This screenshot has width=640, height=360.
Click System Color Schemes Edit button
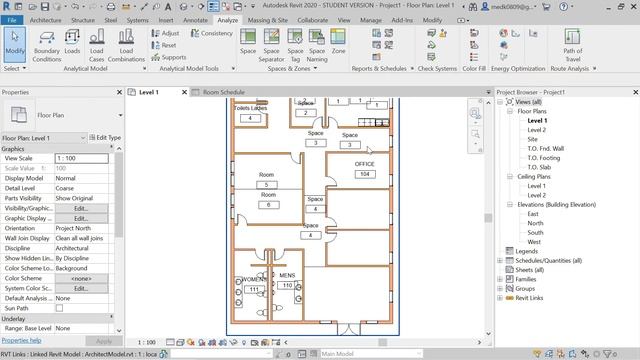81,288
